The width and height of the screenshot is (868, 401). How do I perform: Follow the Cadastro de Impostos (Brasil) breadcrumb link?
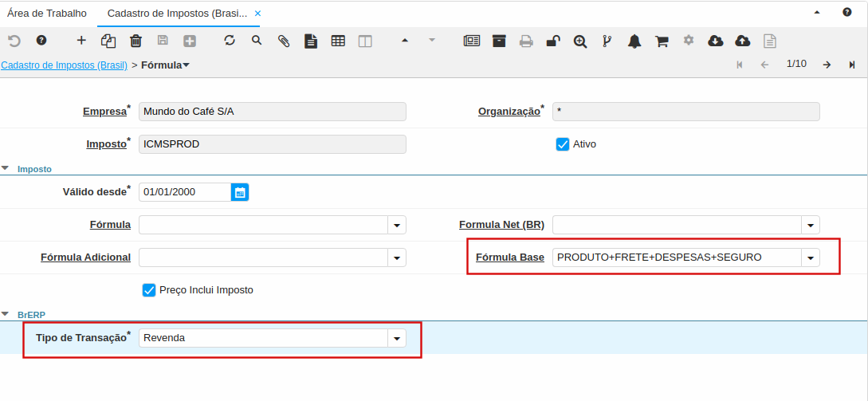click(x=65, y=65)
